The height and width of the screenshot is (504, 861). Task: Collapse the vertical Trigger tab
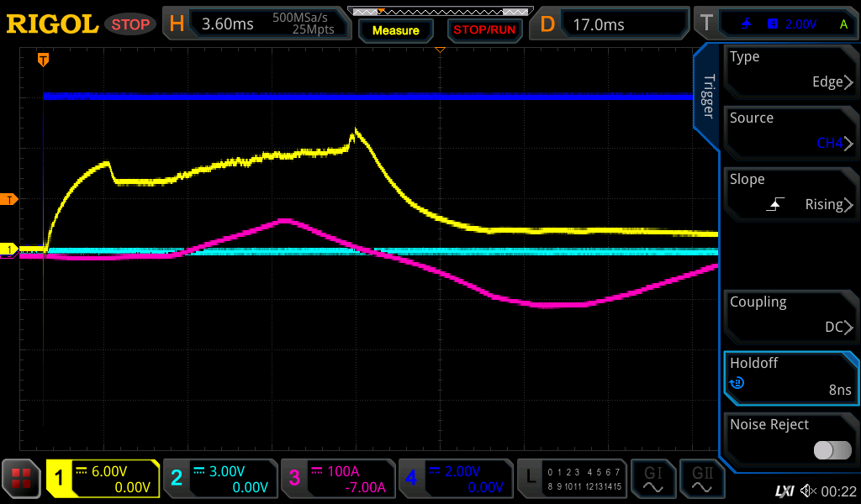point(708,97)
